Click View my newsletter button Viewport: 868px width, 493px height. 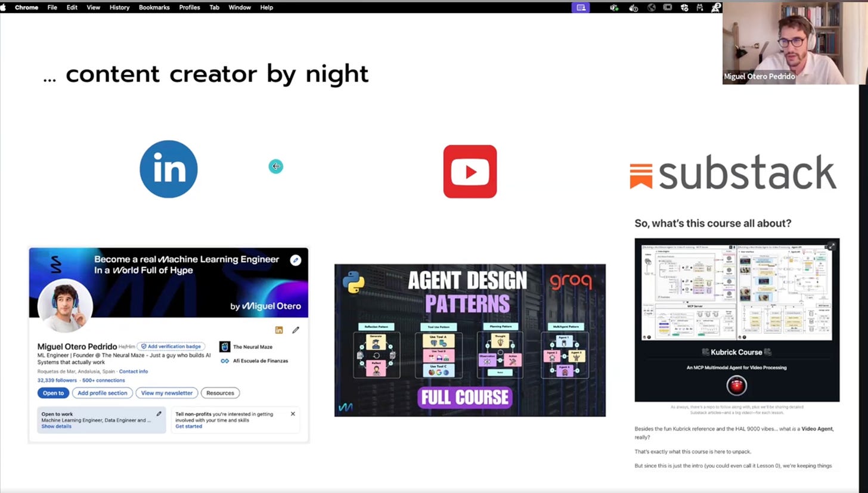[x=167, y=393]
